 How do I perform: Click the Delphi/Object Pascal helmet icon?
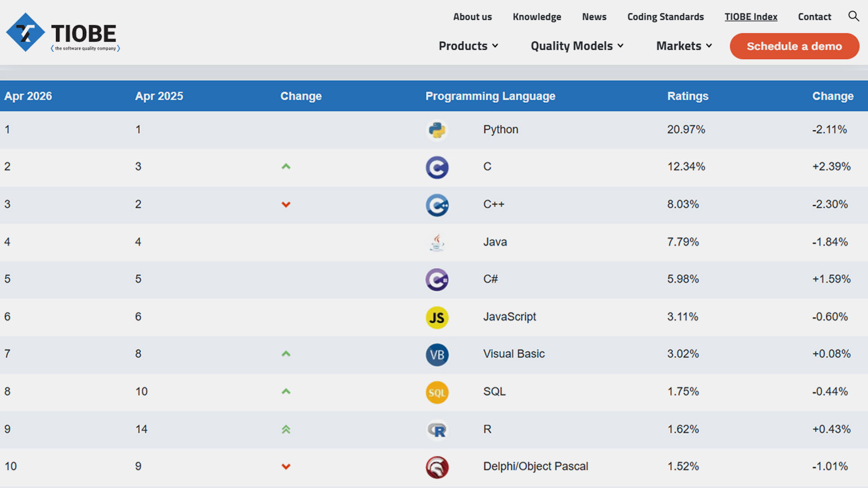pyautogui.click(x=437, y=467)
